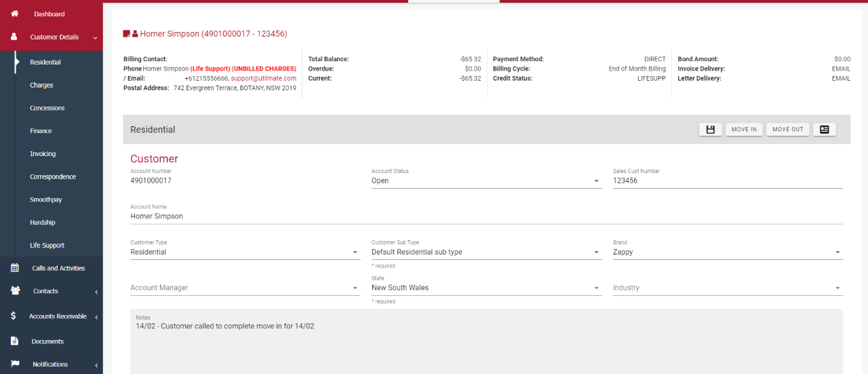The image size is (868, 374).
Task: Click the Dashboard home icon
Action: pos(14,14)
